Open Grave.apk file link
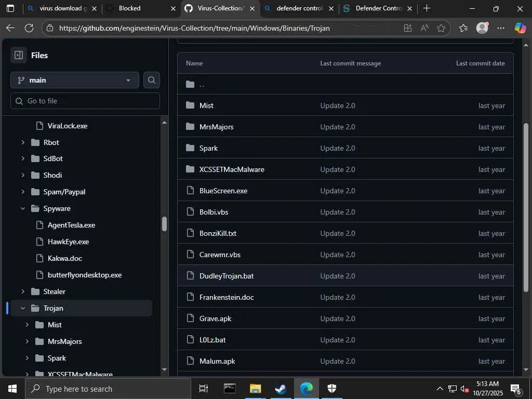 215,318
